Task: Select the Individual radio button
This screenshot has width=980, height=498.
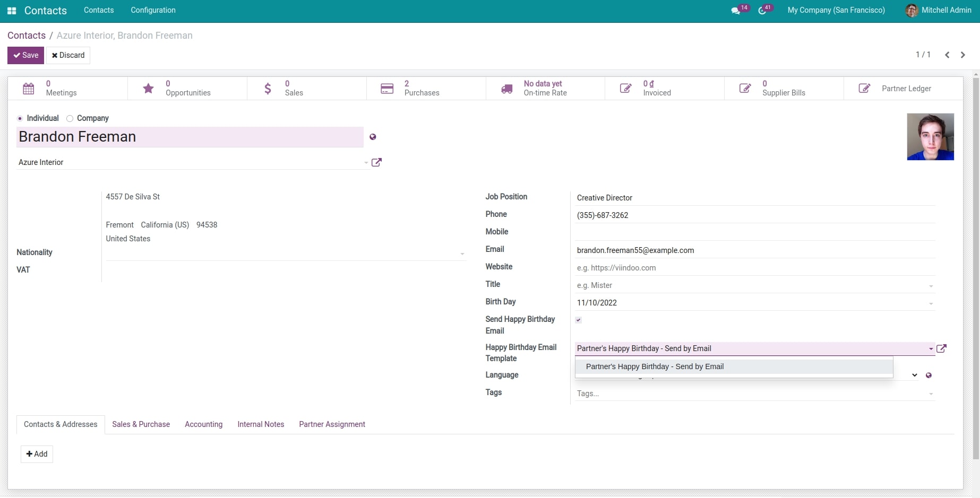Action: [x=20, y=118]
